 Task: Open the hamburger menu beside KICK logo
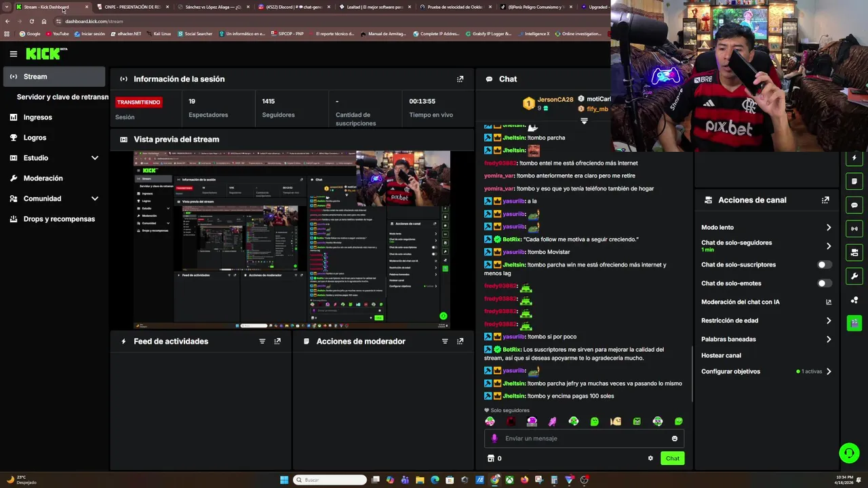tap(13, 54)
